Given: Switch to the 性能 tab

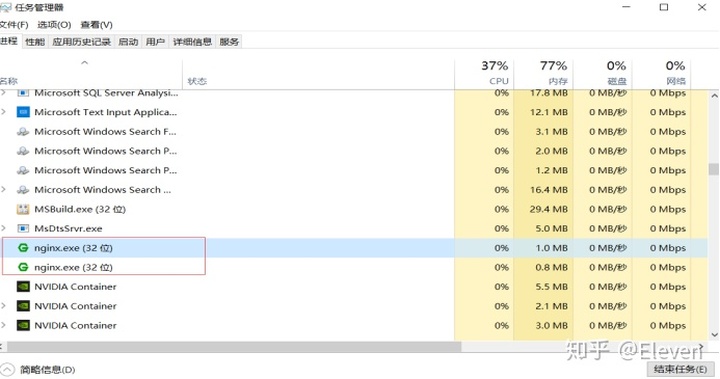Looking at the screenshot, I should 35,42.
